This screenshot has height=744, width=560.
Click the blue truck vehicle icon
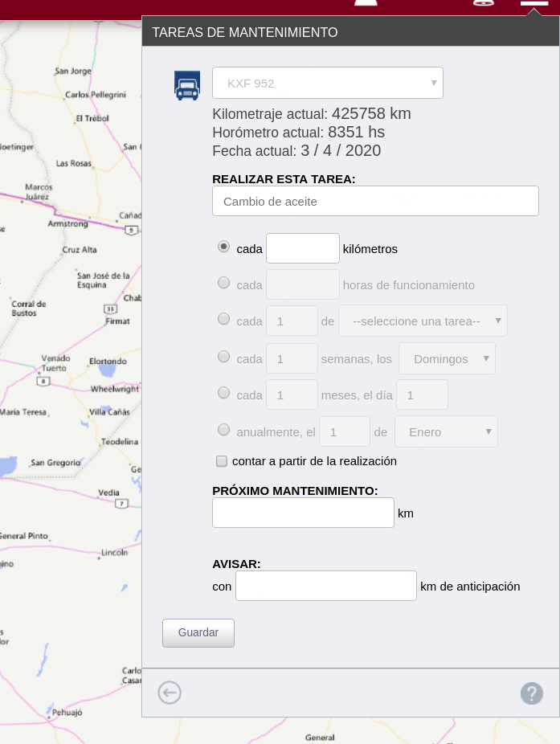click(x=187, y=85)
